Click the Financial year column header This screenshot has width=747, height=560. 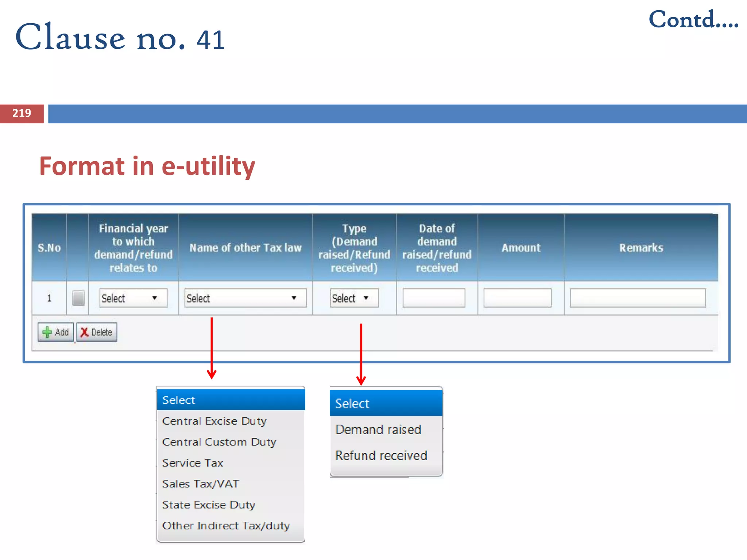(x=133, y=248)
